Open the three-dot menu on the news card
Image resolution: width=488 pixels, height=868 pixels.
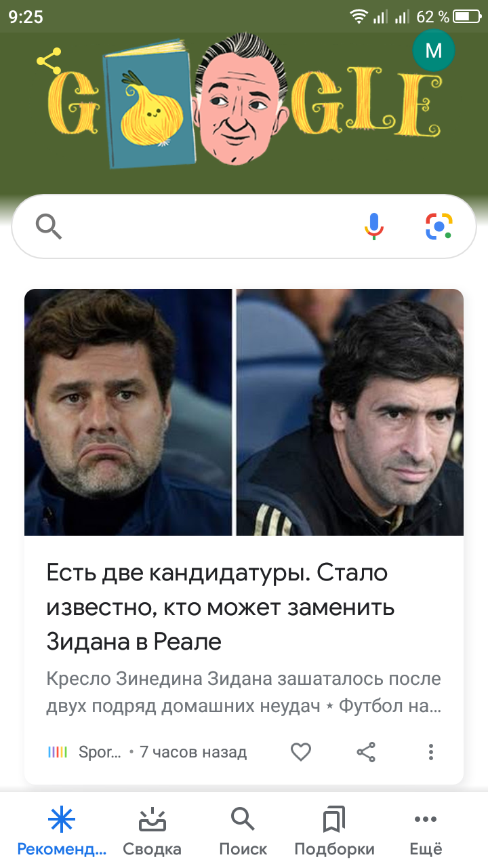pos(430,751)
